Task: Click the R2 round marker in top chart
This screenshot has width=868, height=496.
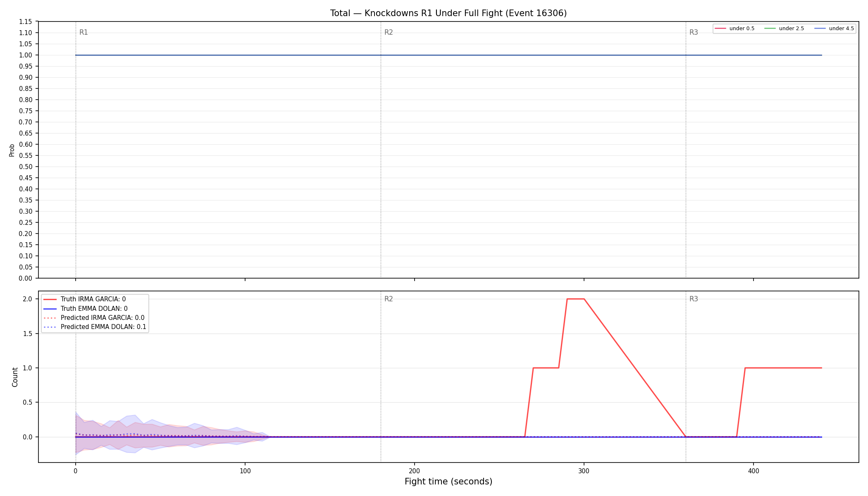Action: point(389,32)
